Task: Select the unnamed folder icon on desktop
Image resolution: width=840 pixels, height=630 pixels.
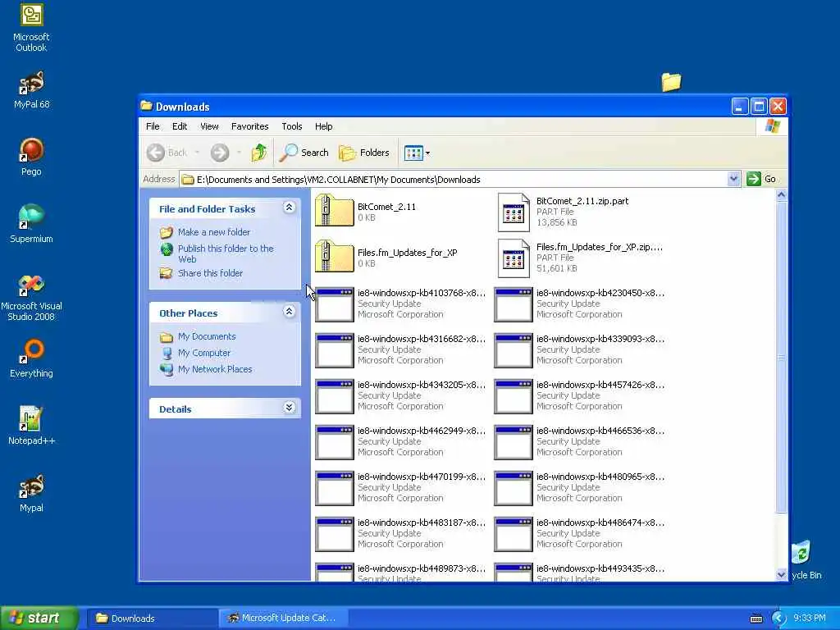Action: (671, 82)
